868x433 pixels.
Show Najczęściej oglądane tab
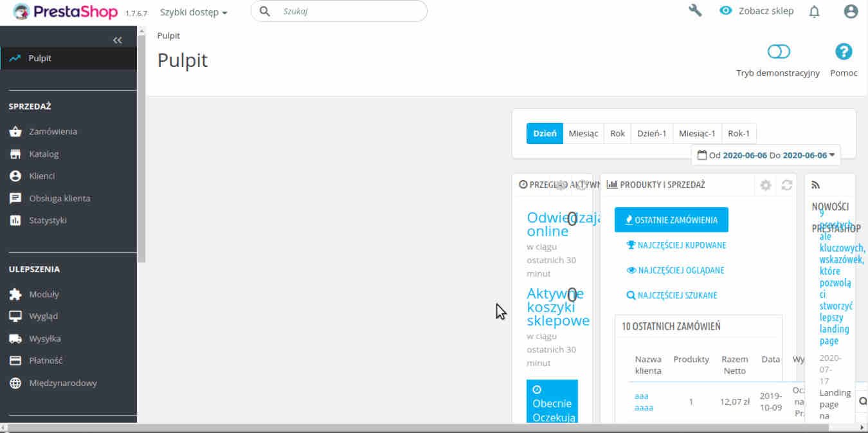[x=675, y=270]
